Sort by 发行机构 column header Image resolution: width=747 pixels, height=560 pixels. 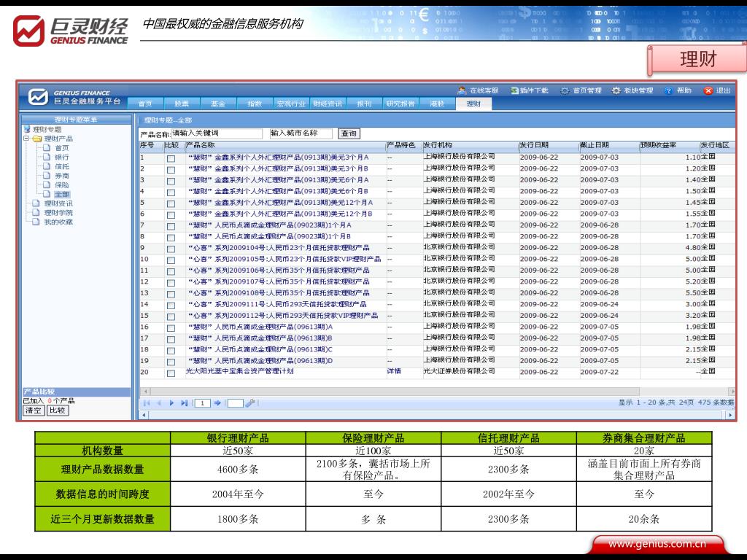(470, 145)
